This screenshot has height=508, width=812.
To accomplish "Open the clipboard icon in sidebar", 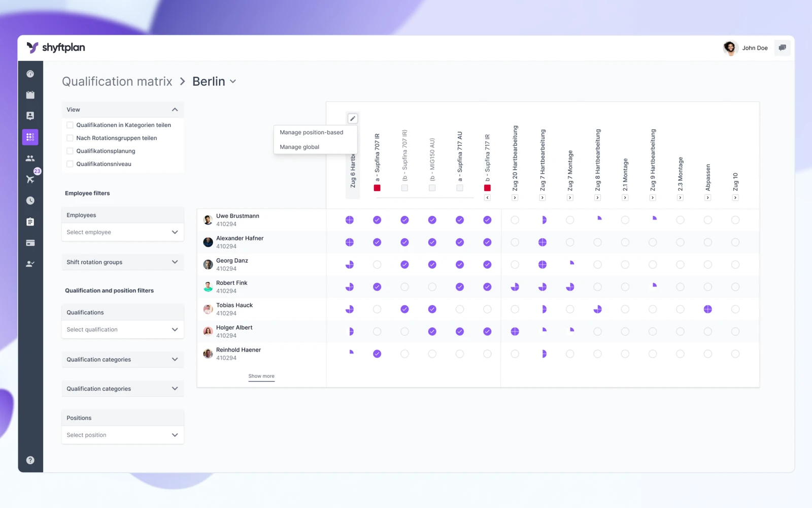I will click(x=30, y=221).
